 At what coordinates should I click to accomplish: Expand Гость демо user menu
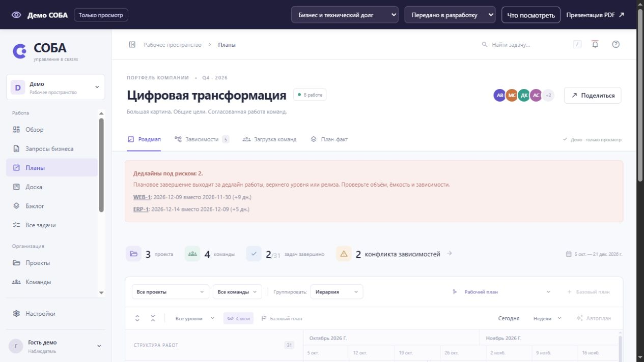coord(55,346)
